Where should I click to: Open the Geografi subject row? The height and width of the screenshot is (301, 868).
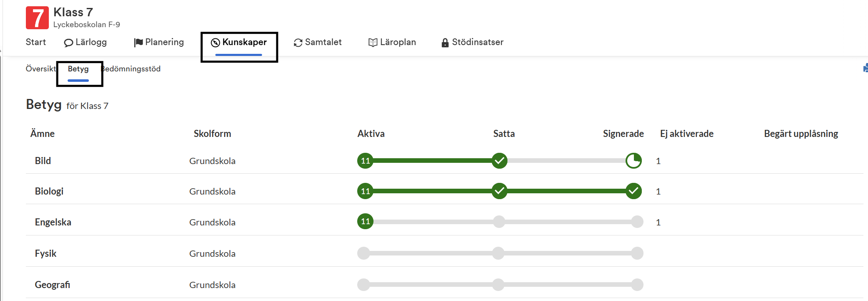pyautogui.click(x=52, y=285)
